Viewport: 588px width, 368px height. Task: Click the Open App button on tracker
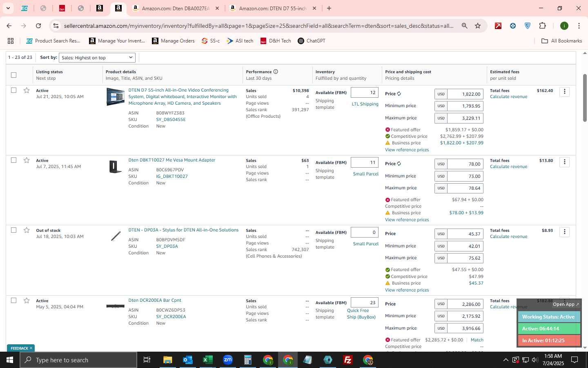(566, 304)
